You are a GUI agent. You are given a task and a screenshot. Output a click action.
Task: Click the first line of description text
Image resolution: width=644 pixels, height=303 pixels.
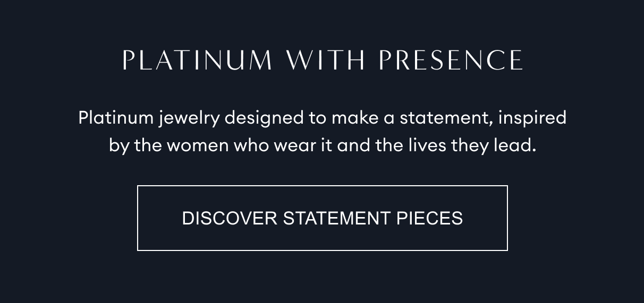(322, 117)
